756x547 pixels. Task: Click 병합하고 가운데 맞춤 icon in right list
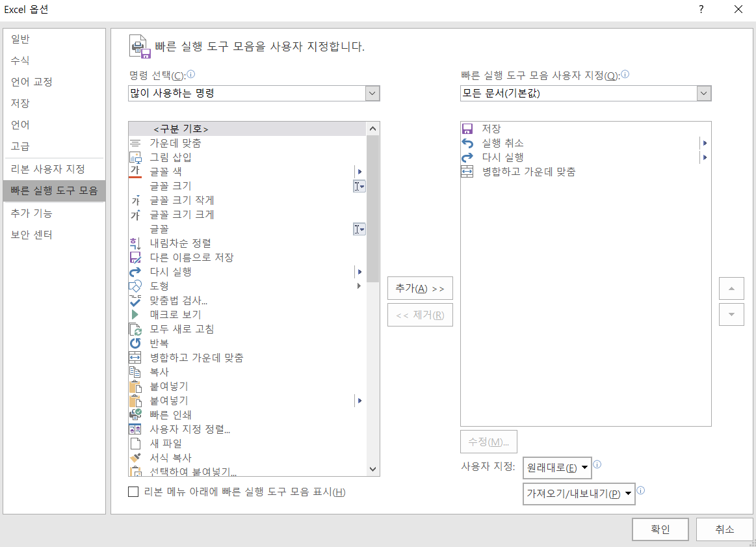(467, 172)
